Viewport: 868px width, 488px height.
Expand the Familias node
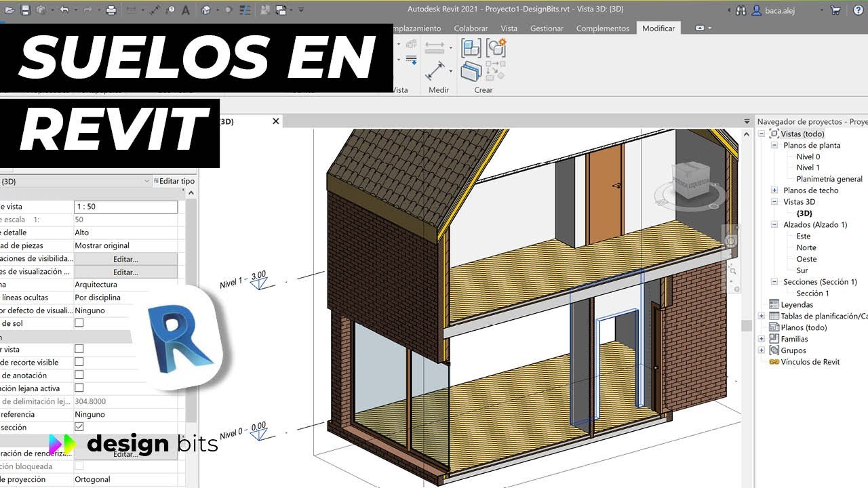pyautogui.click(x=762, y=339)
